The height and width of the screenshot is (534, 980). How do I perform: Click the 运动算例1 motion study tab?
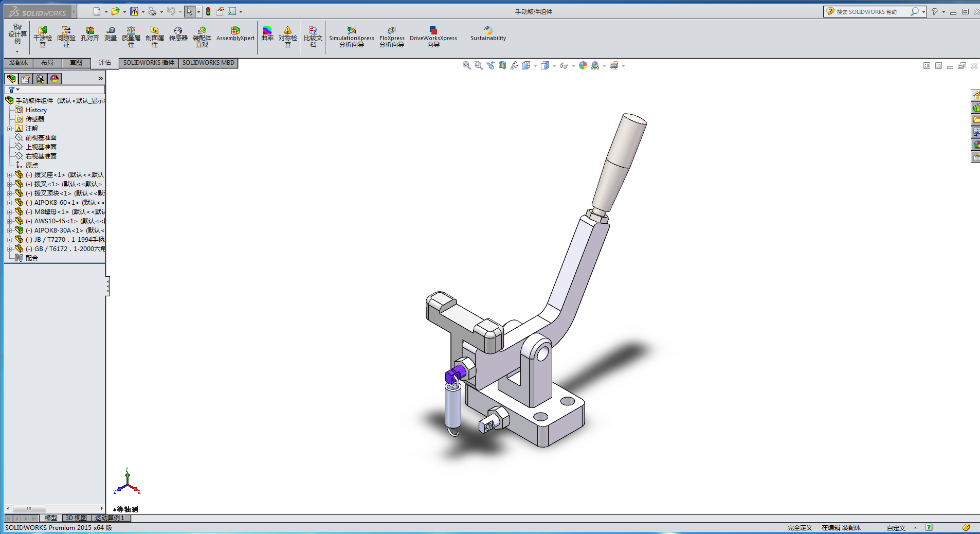click(110, 518)
